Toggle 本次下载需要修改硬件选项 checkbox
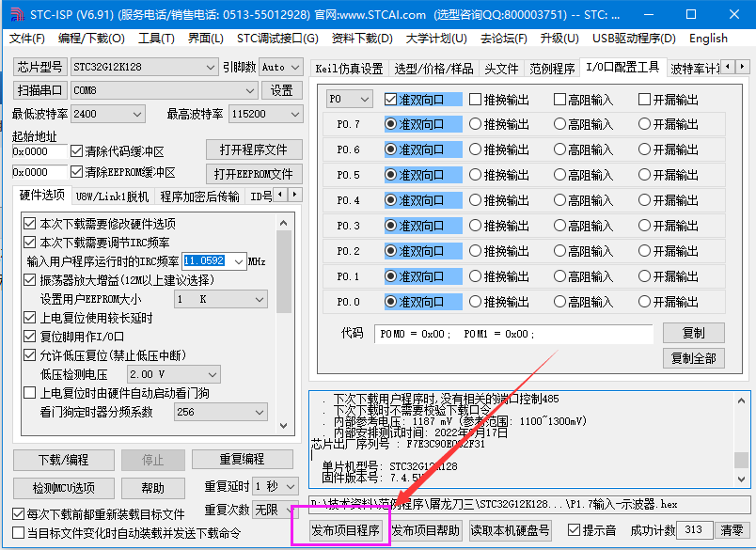The height and width of the screenshot is (550, 756). (x=30, y=224)
